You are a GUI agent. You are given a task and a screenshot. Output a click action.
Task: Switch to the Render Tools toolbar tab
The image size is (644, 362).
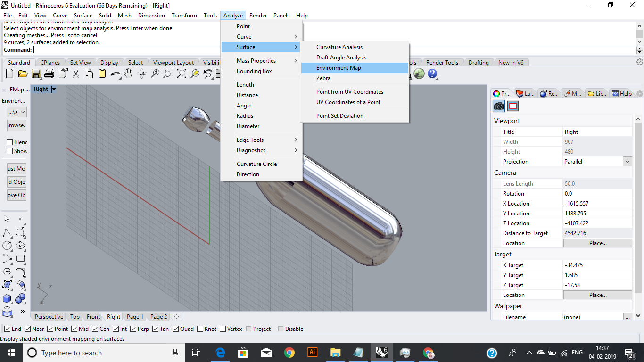(442, 63)
